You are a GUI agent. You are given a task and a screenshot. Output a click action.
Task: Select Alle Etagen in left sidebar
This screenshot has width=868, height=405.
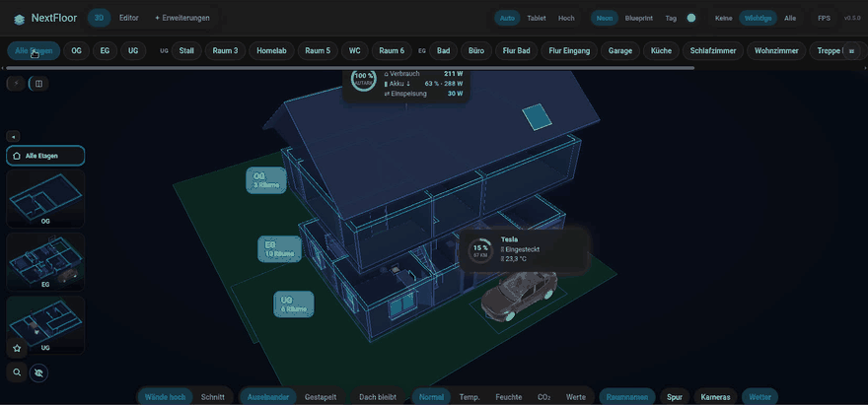point(45,156)
